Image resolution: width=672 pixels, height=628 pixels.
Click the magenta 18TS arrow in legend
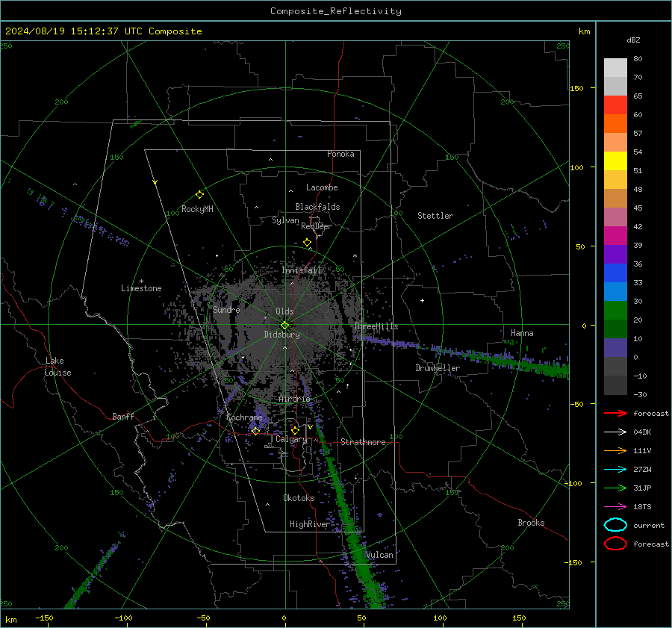(x=615, y=507)
